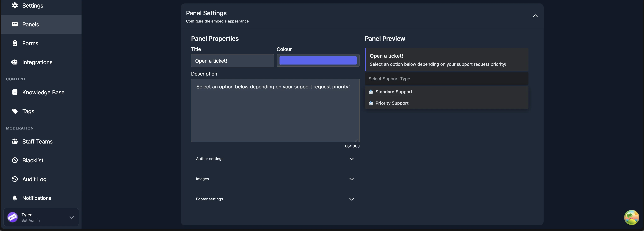644x231 pixels.
Task: Click the palm tree island badge
Action: pyautogui.click(x=632, y=217)
